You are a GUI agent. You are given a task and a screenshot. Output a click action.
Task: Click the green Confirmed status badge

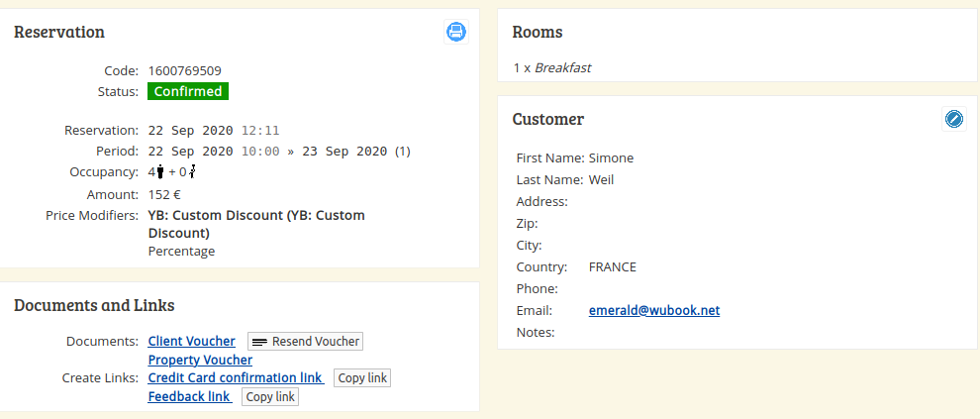tap(188, 91)
